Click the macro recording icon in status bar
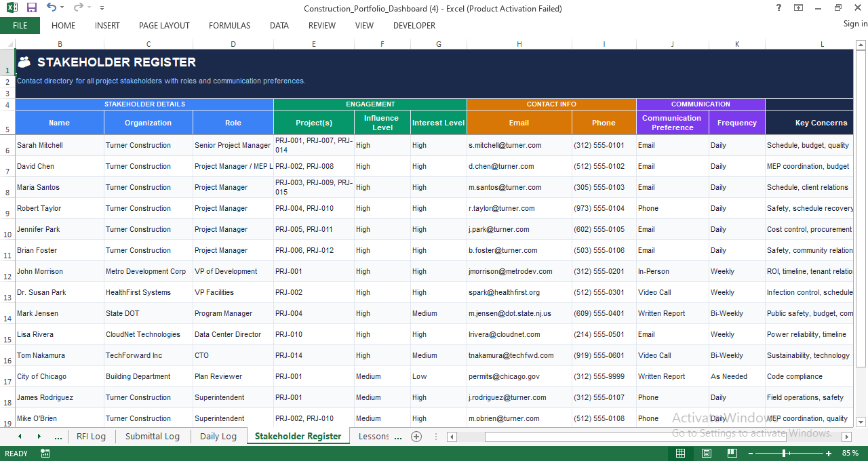This screenshot has height=461, width=868. [x=45, y=454]
